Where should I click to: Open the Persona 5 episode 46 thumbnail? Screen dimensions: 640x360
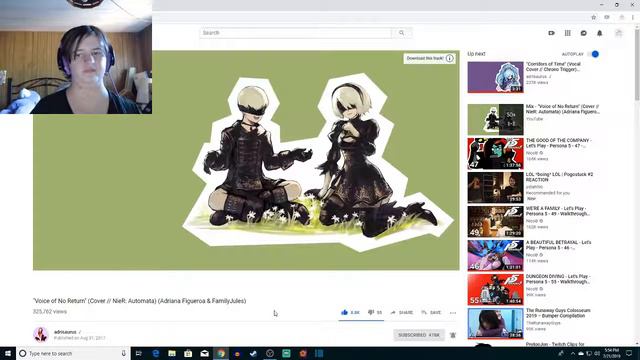point(495,255)
